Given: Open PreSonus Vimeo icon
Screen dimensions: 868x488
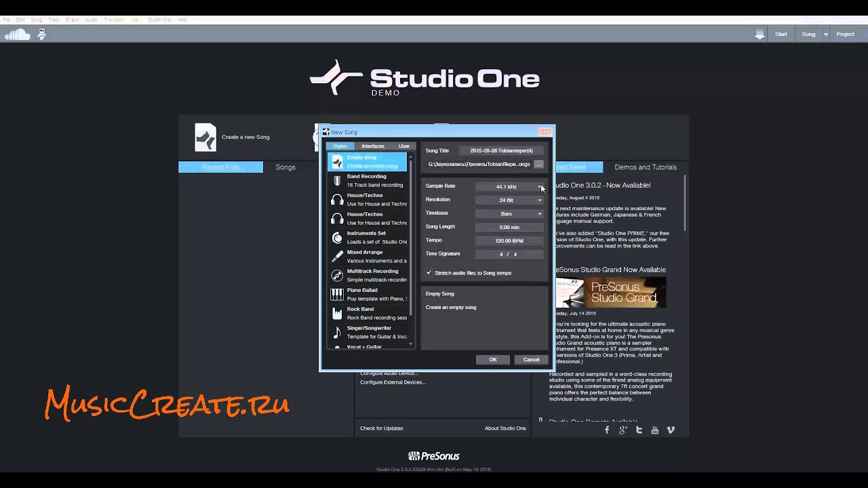Looking at the screenshot, I should [671, 430].
